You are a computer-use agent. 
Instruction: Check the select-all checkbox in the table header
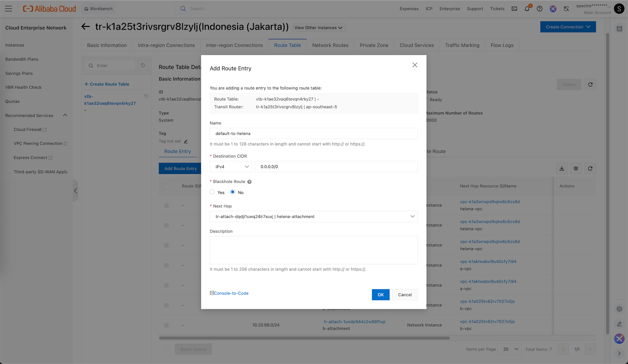(x=166, y=186)
